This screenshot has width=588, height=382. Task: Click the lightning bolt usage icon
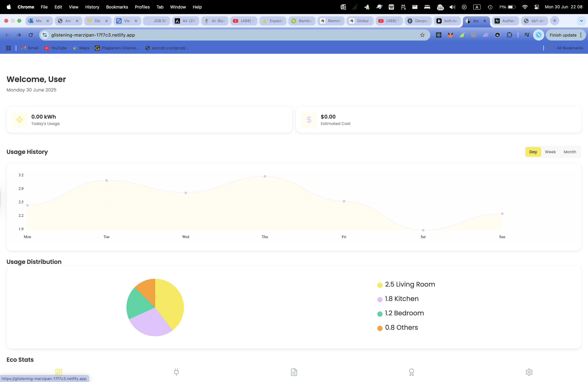(x=19, y=120)
